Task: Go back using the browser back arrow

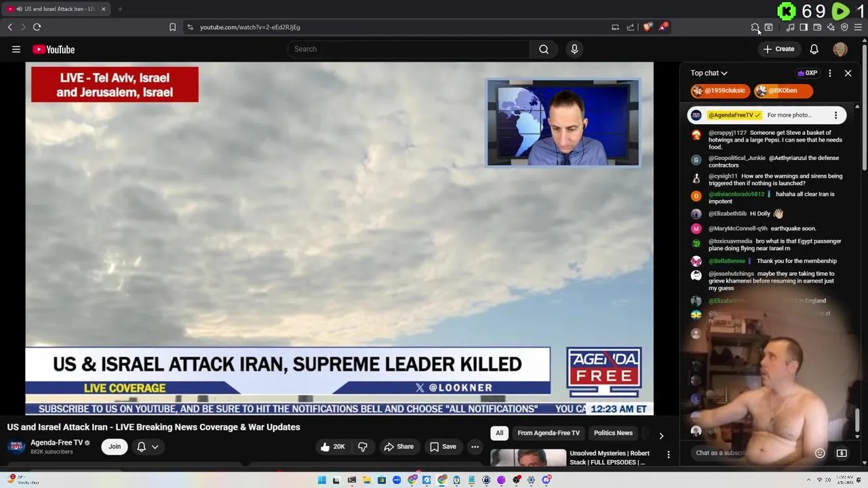Action: click(10, 27)
